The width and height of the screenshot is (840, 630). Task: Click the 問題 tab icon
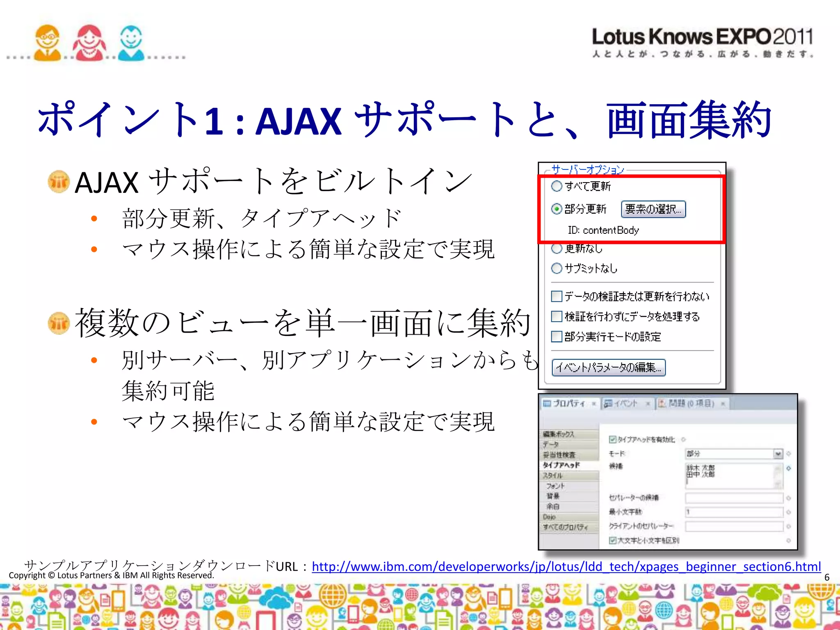coord(662,404)
